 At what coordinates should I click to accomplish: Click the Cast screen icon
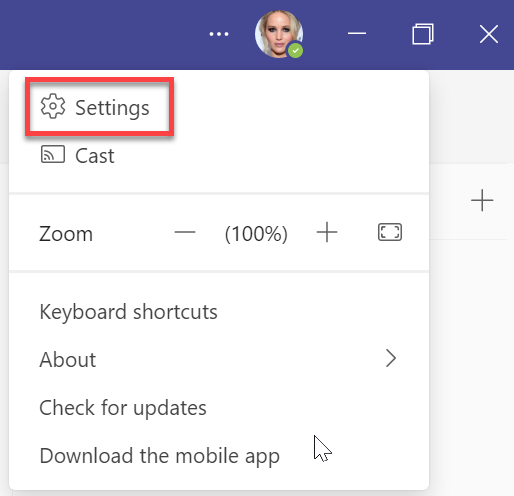pyautogui.click(x=53, y=154)
